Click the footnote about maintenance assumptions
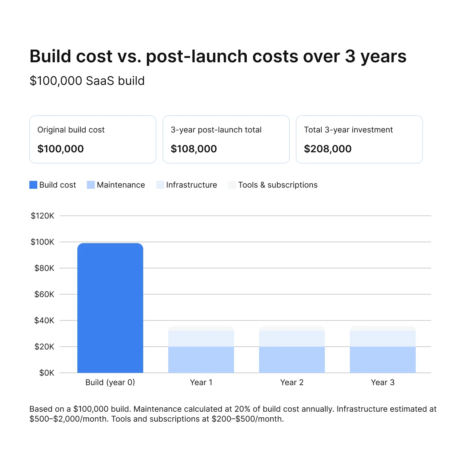Screen dimensions: 476x470 point(233,414)
